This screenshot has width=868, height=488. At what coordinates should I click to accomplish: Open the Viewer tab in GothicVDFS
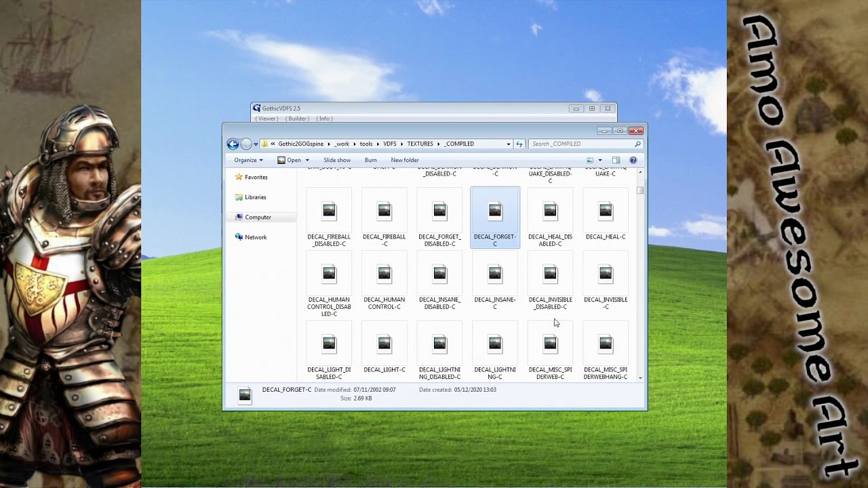click(267, 119)
